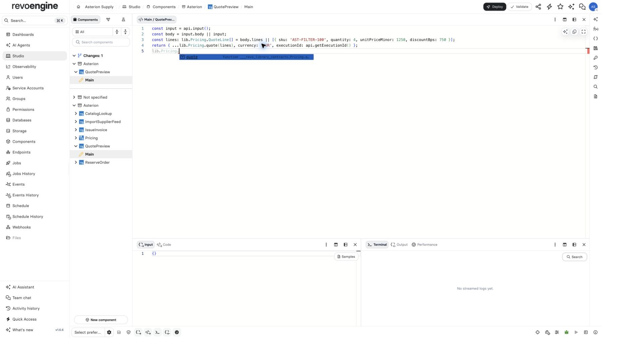Screen dimensions: 644x339
Task: Switch to the Output tab
Action: pos(399,245)
